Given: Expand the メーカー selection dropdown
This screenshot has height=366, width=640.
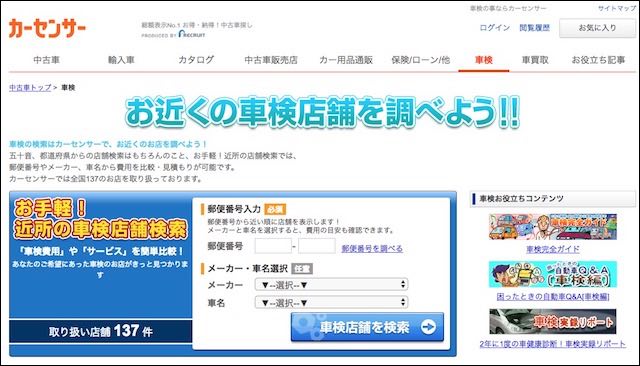Looking at the screenshot, I should (331, 284).
